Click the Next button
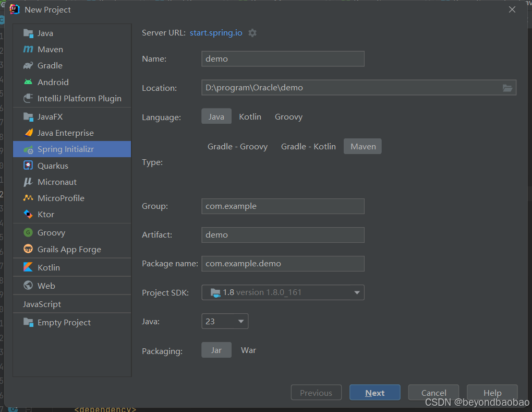 pos(374,392)
